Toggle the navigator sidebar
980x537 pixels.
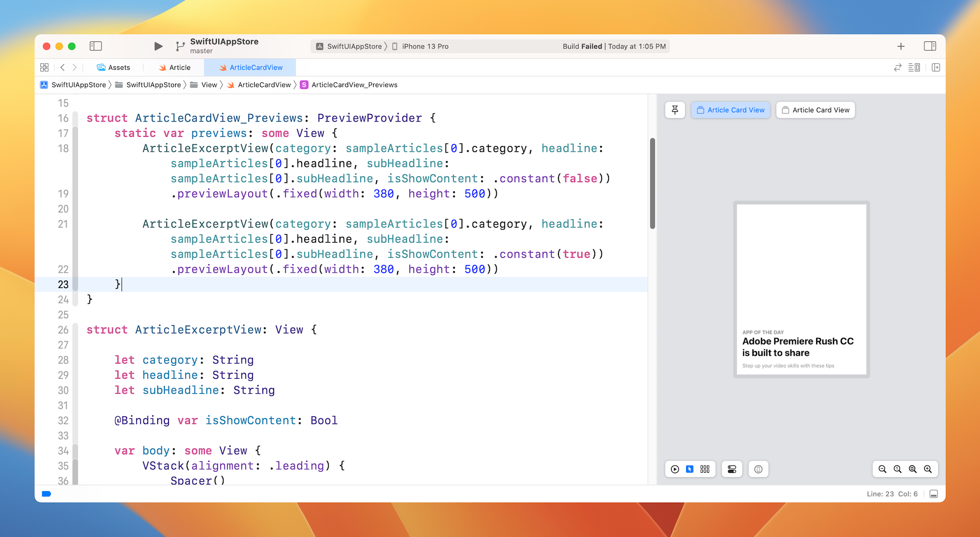[96, 46]
